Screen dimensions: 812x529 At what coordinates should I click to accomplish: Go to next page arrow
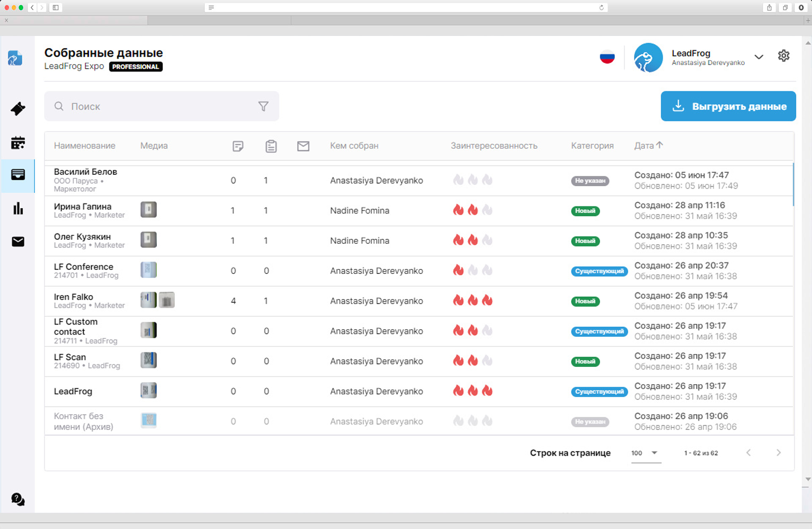tap(778, 453)
